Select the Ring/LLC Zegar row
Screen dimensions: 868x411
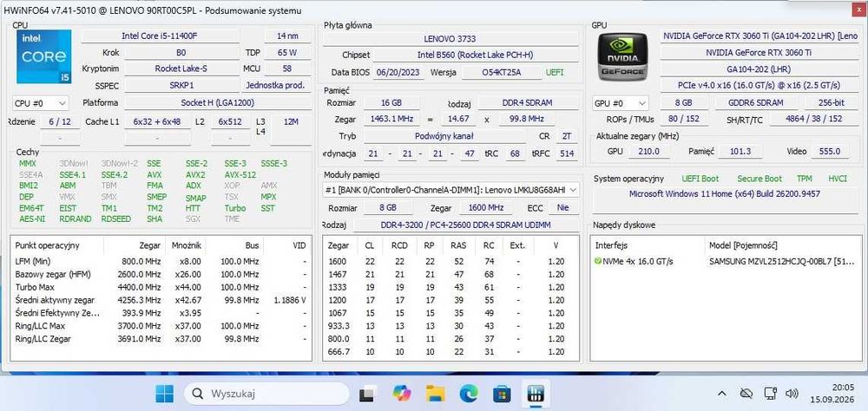pos(161,338)
